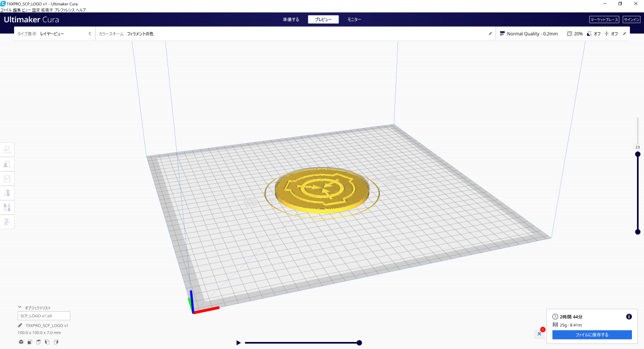644x349 pixels.
Task: Open the 設定 menu
Action: pos(36,10)
